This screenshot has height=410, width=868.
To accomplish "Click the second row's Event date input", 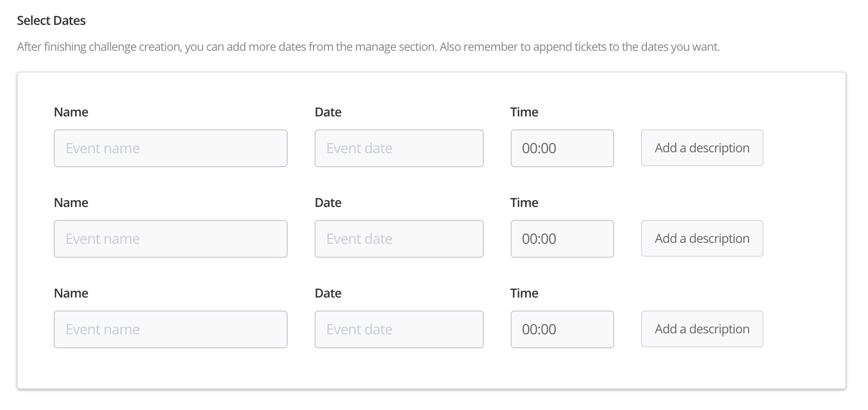I will 399,239.
